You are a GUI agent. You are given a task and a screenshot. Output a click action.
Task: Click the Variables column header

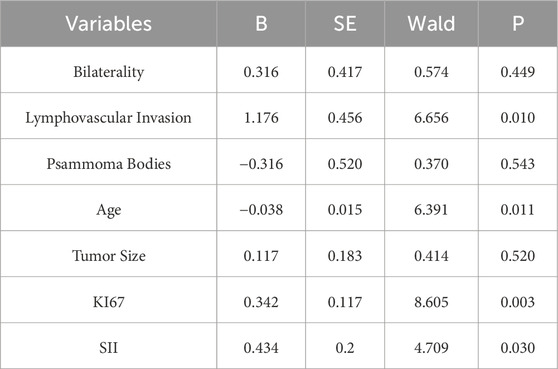pyautogui.click(x=109, y=23)
